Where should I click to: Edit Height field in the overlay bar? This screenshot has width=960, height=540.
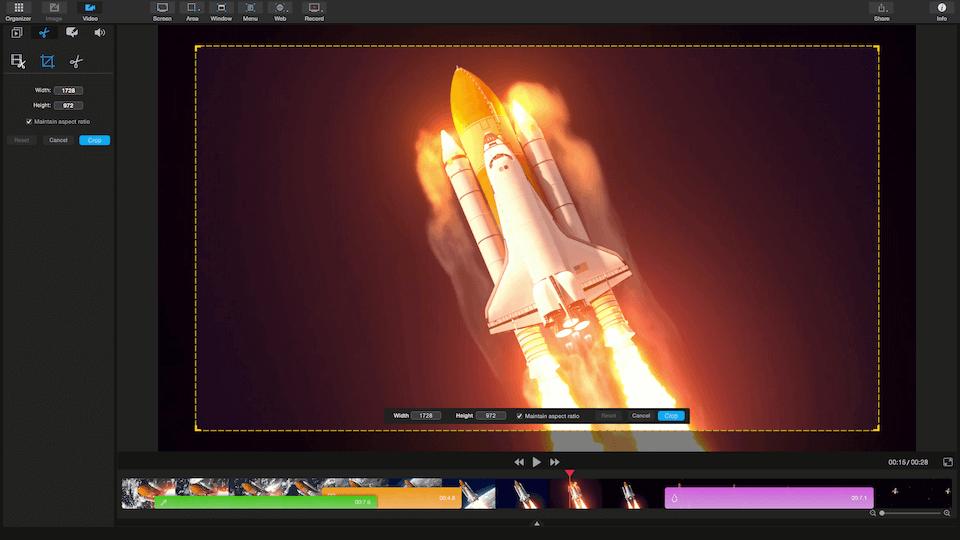click(x=490, y=416)
